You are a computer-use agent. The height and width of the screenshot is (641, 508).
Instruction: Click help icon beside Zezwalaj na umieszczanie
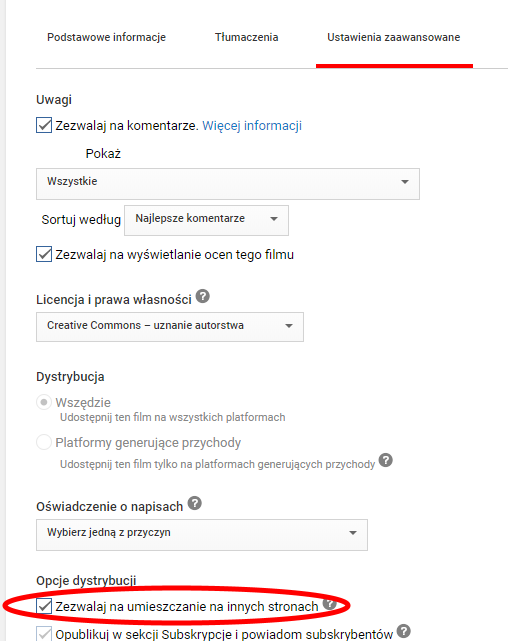pos(329,603)
